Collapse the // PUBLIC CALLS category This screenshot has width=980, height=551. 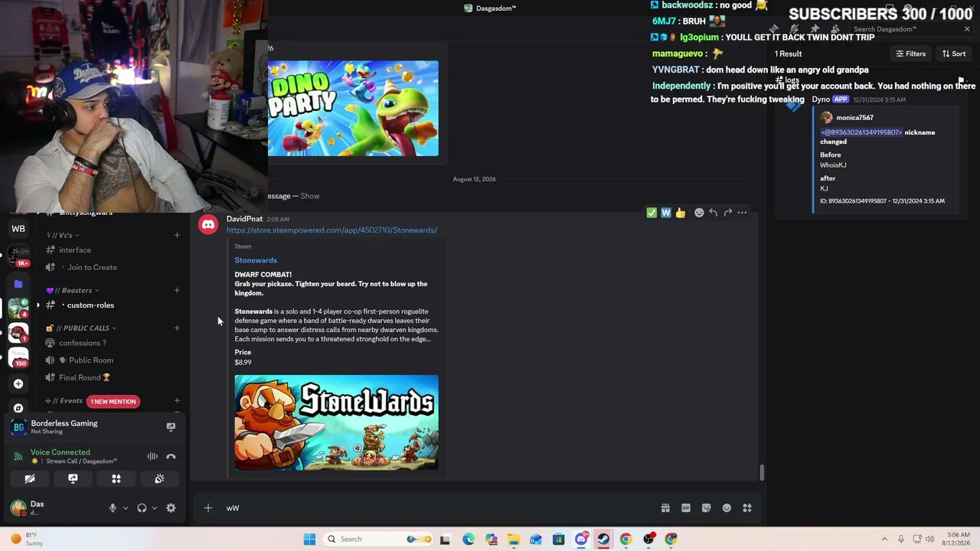point(80,328)
